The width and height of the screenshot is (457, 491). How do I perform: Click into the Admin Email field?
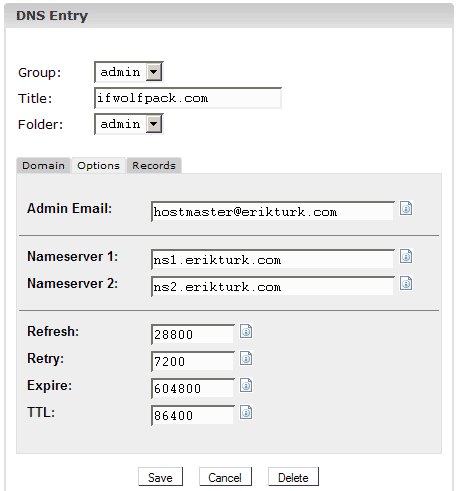click(x=273, y=211)
